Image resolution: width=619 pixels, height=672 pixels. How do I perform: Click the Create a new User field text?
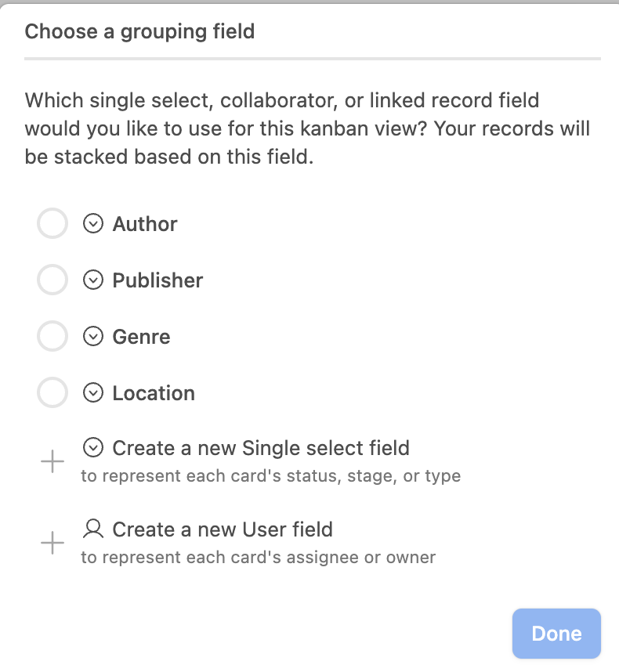pyautogui.click(x=223, y=529)
